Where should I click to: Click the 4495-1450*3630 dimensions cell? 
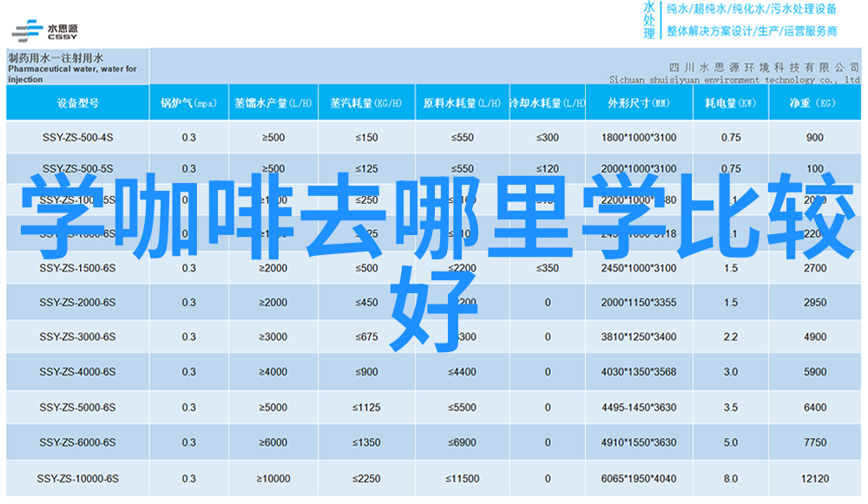coord(639,408)
